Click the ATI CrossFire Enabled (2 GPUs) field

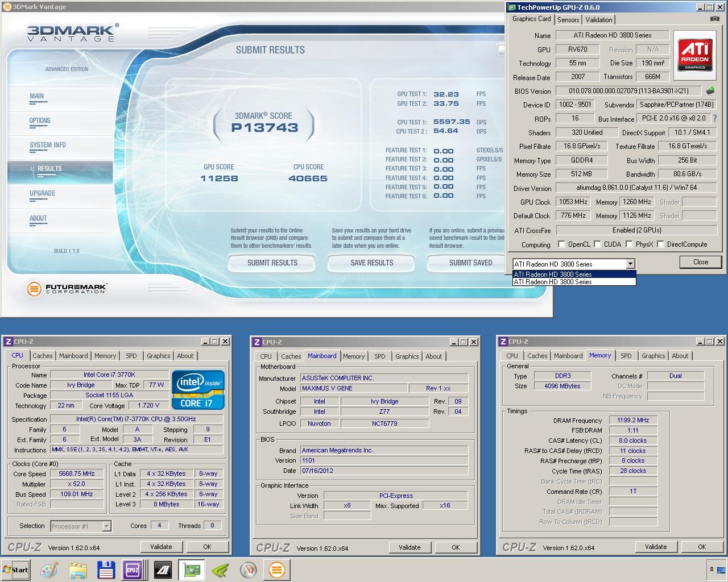[636, 230]
